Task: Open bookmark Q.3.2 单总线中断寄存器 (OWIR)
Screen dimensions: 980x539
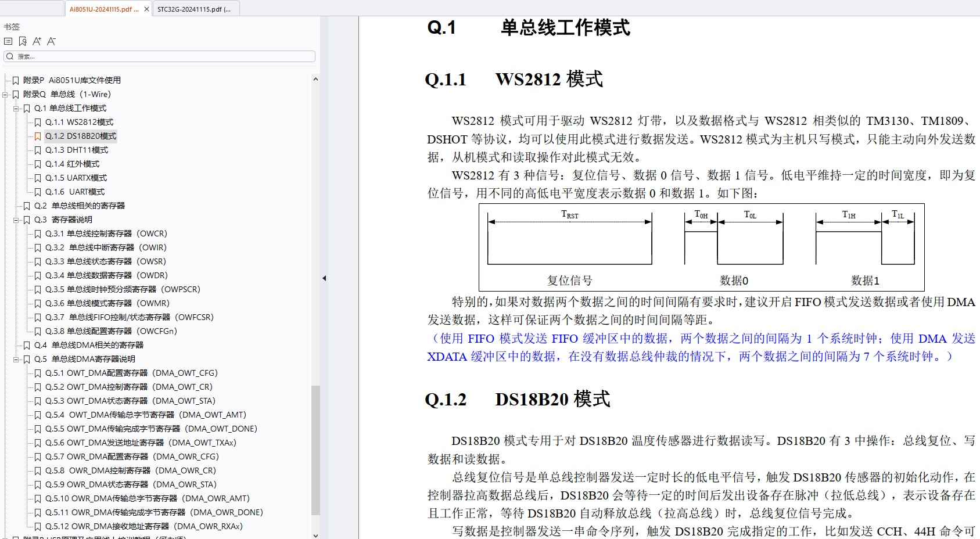Action: pyautogui.click(x=106, y=247)
